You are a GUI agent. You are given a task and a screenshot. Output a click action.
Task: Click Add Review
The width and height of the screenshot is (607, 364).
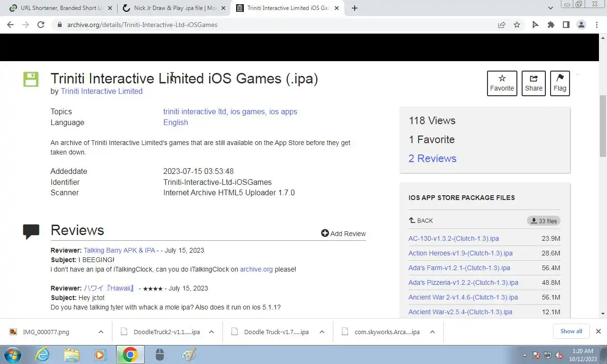(343, 233)
